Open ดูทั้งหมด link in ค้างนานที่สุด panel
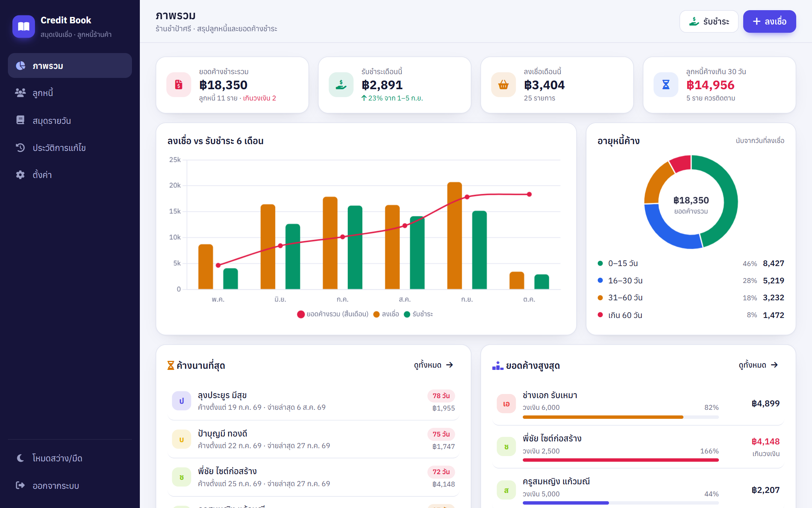 tap(433, 365)
